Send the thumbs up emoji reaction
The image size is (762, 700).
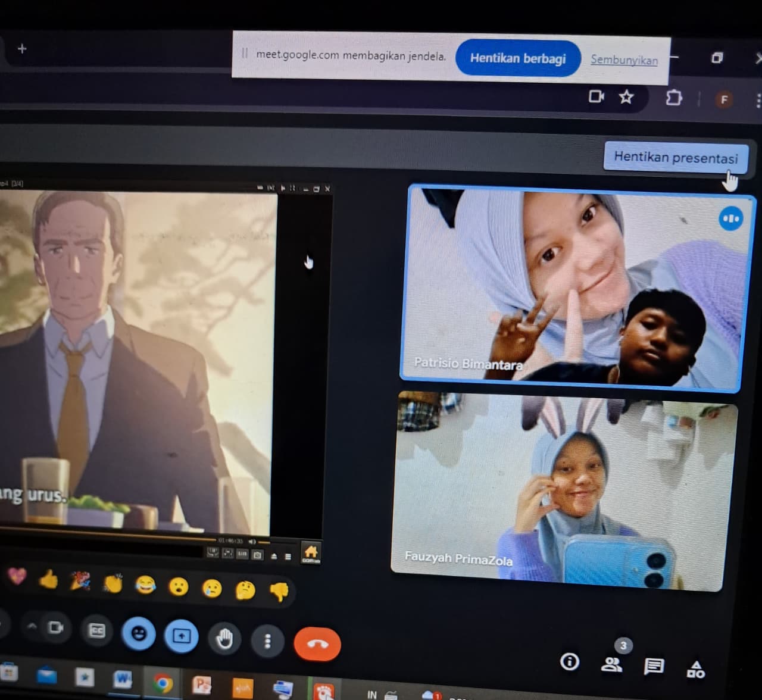pos(48,579)
